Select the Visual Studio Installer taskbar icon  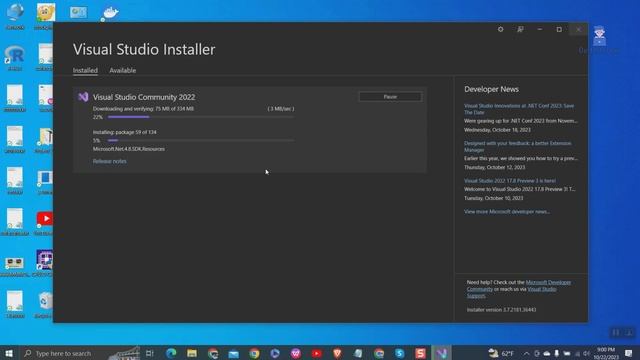coord(441,353)
